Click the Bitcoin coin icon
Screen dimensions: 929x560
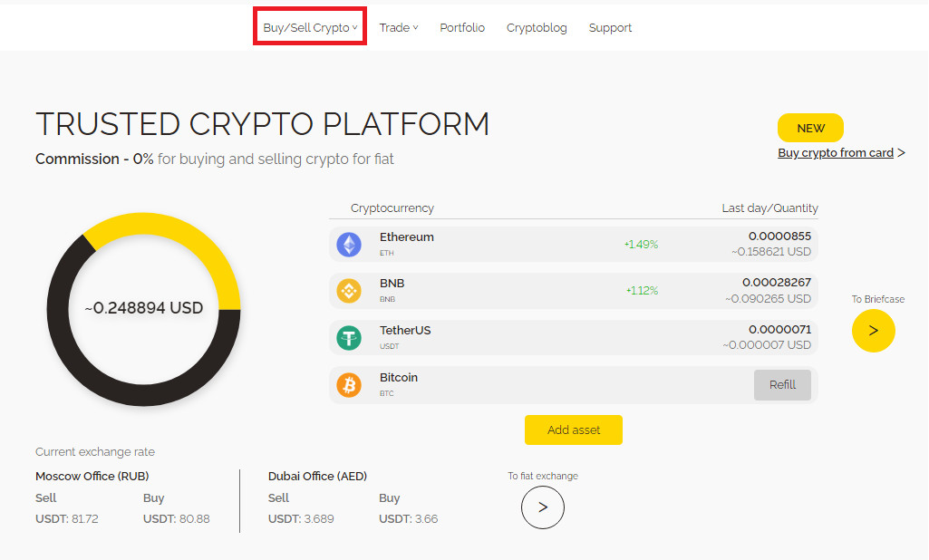tap(349, 385)
